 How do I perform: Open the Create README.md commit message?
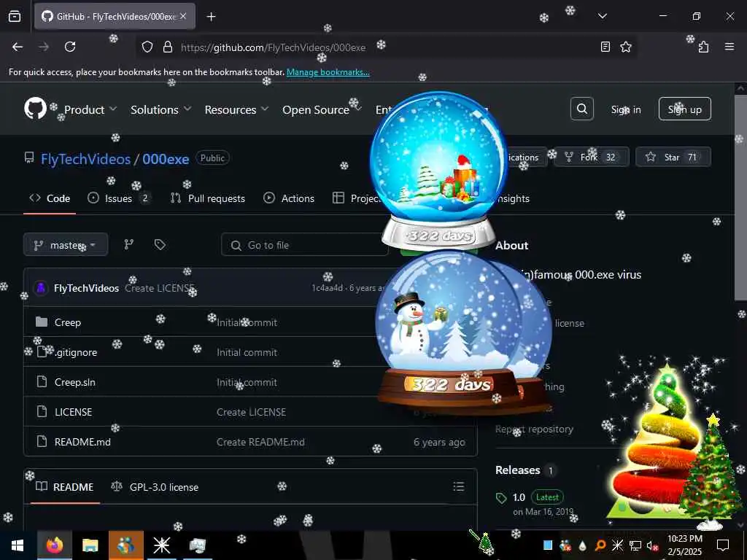coord(260,442)
